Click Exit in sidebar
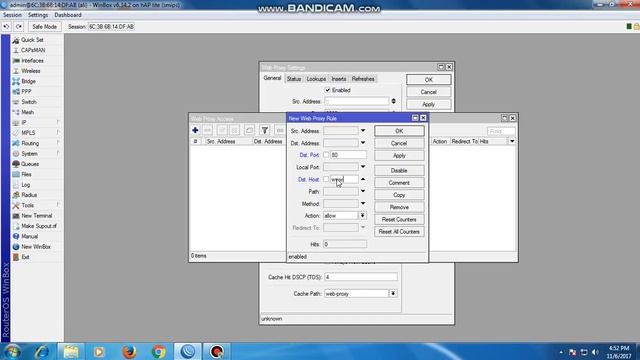Screen dimensions: 640x360 [x=25, y=257]
